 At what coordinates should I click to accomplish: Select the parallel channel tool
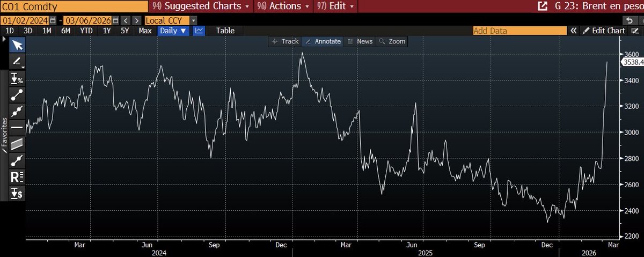17,144
